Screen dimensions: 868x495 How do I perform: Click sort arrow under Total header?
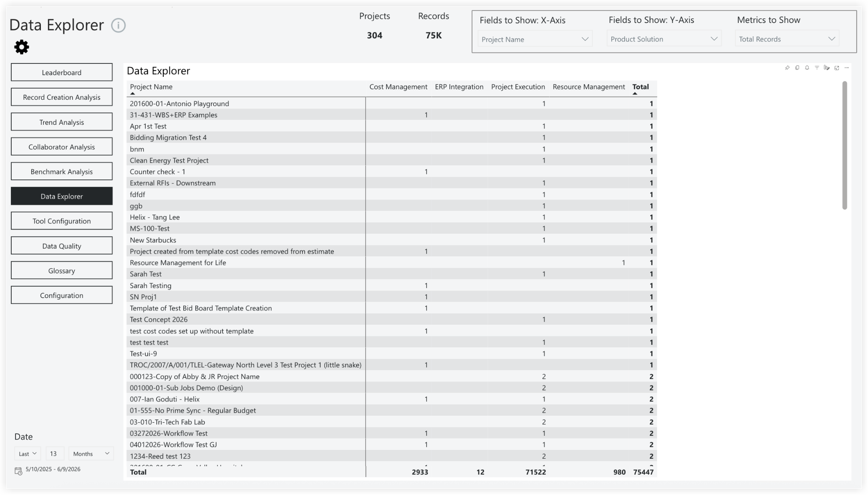click(x=635, y=93)
